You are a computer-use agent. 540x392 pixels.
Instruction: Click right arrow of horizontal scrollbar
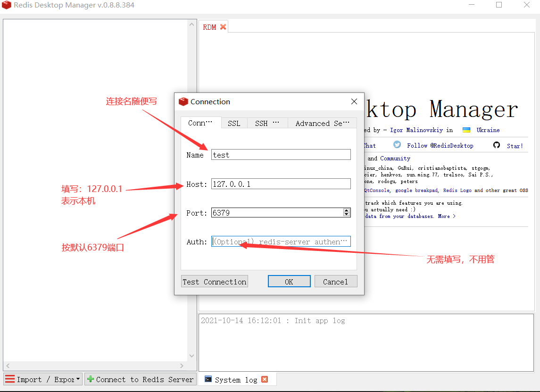[x=182, y=366]
